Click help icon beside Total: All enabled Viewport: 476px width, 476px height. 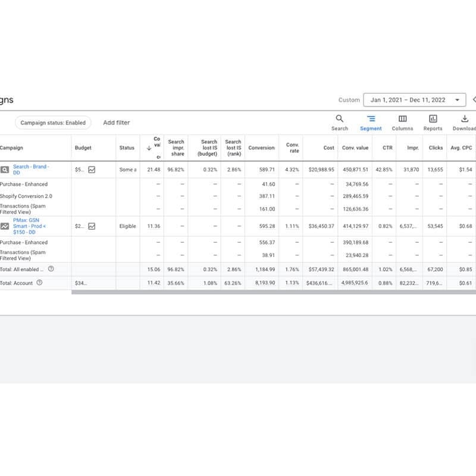51,269
